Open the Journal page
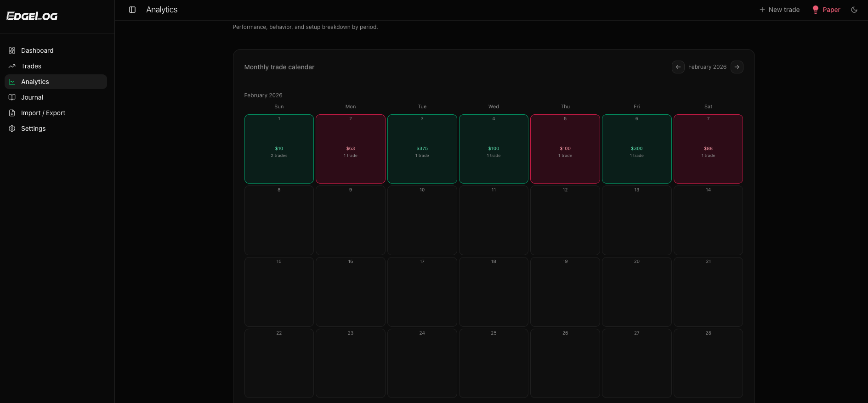 pos(56,97)
